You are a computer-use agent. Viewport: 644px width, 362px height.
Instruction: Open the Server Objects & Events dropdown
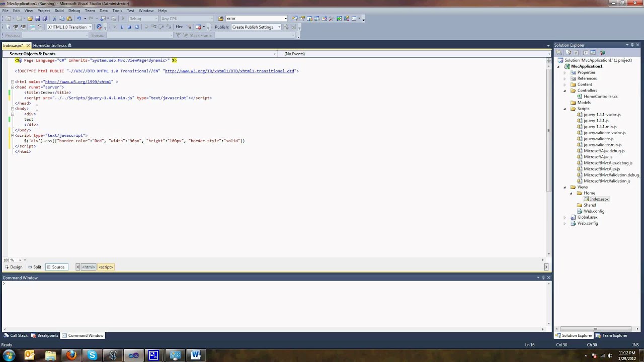(x=274, y=54)
